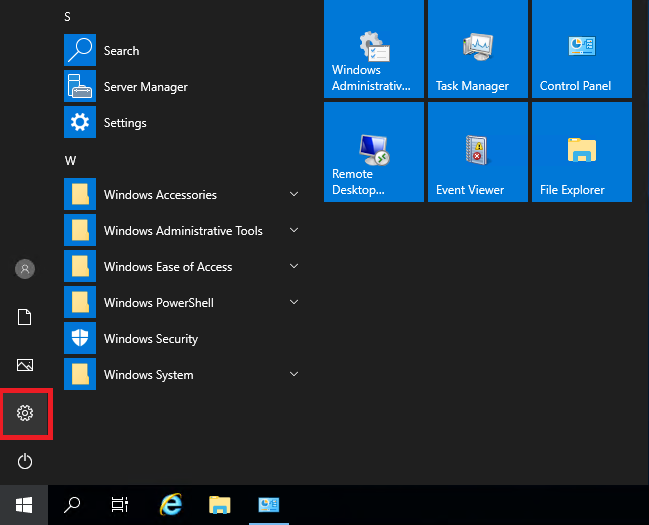This screenshot has height=525, width=649.
Task: Click the Windows Start button
Action: pos(23,505)
